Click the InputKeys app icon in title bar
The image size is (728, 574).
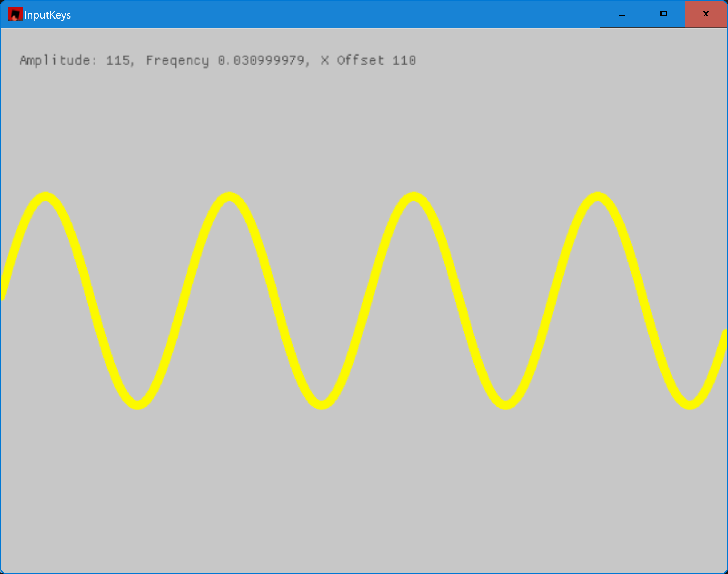pyautogui.click(x=15, y=15)
